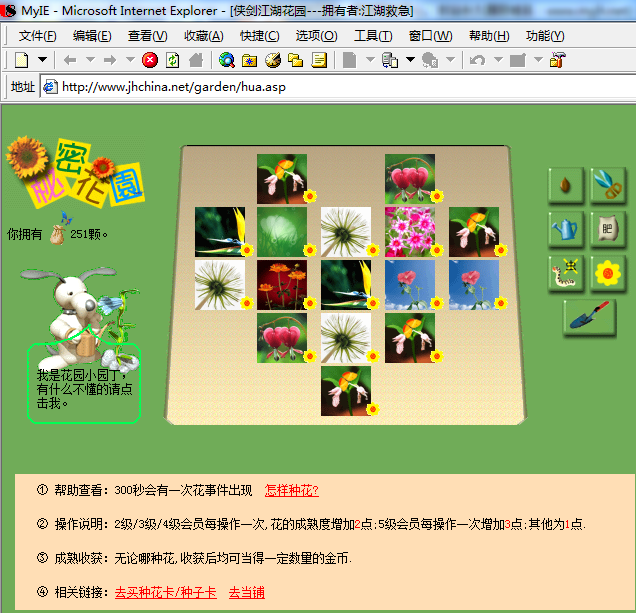
Task: Expand the dropdown beside the grey document icon
Action: pos(370,60)
